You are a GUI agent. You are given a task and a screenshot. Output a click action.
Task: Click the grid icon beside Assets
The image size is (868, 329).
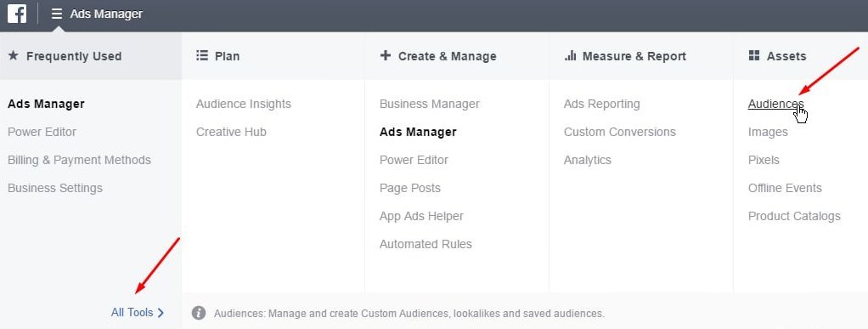tap(754, 55)
